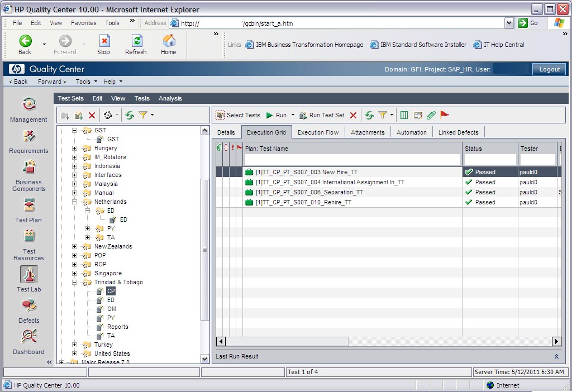Open IE Favorites menu
The image size is (572, 392).
click(x=84, y=23)
